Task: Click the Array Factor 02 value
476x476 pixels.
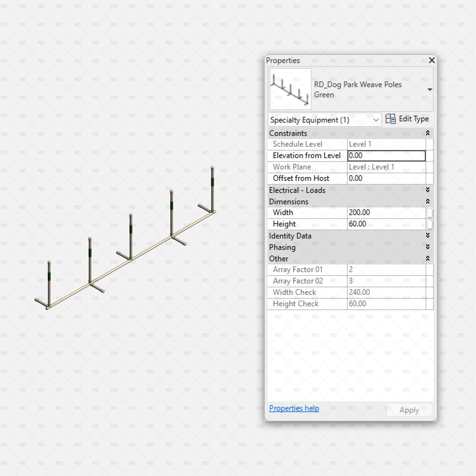Action: (384, 281)
